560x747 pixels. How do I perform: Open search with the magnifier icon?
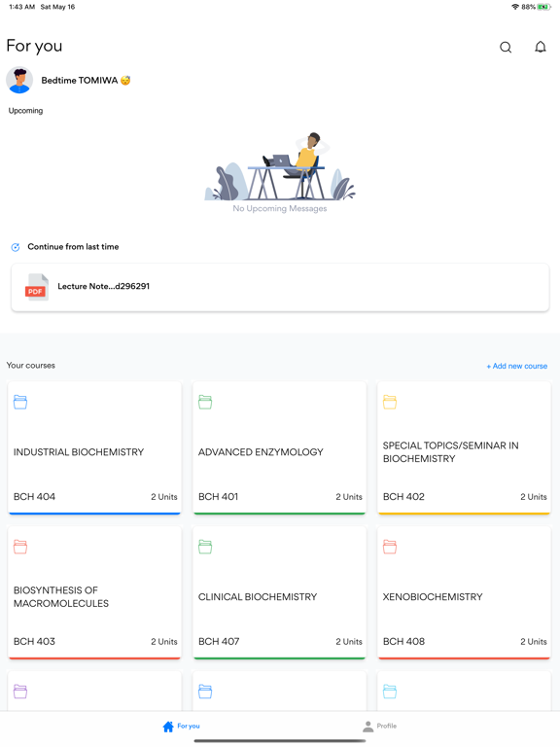point(506,47)
